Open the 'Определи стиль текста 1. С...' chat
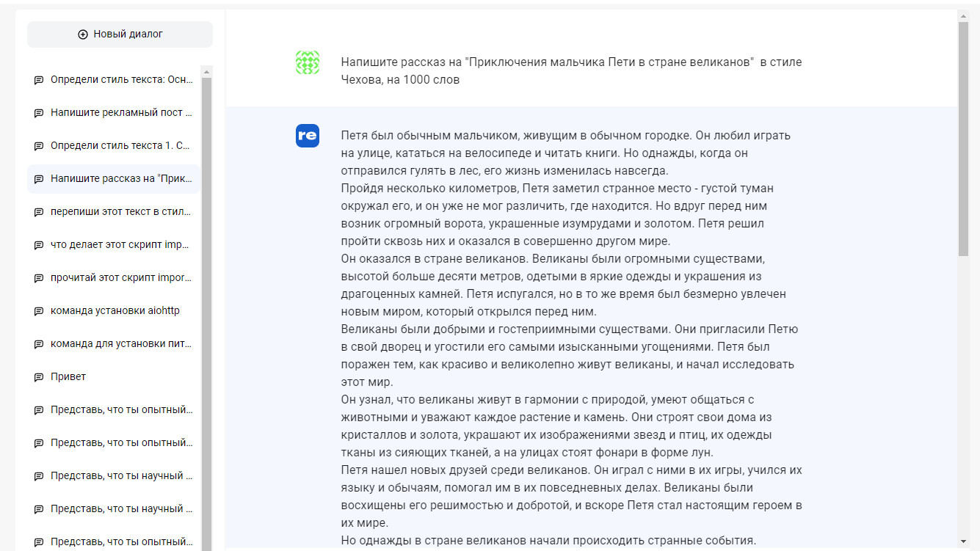The width and height of the screenshot is (980, 551). point(121,146)
